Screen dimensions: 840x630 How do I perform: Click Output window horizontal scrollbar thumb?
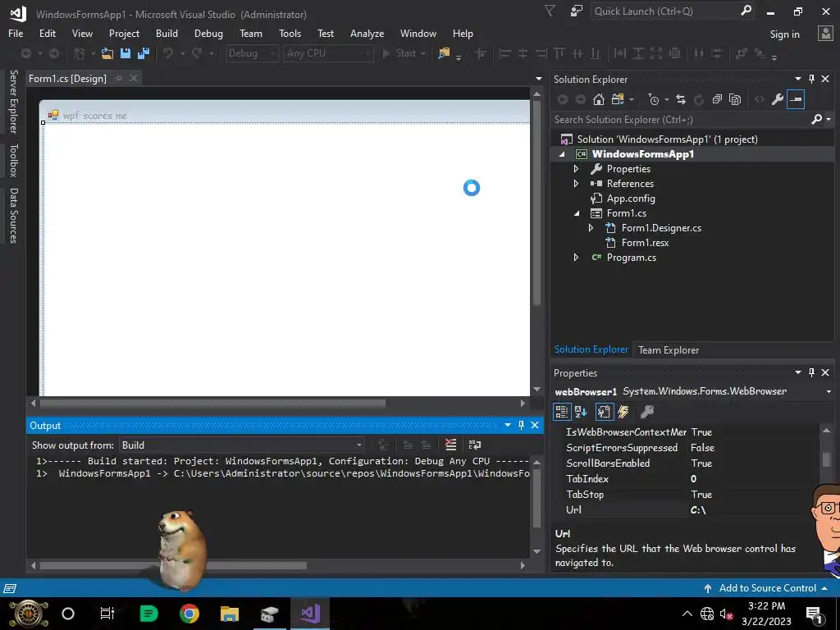tap(173, 566)
